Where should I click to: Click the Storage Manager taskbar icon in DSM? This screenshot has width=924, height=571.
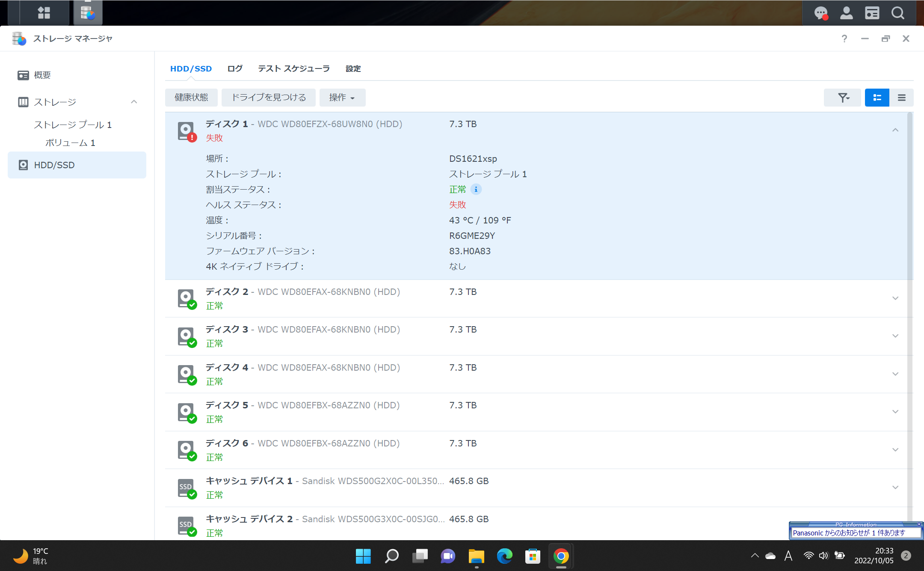(88, 13)
